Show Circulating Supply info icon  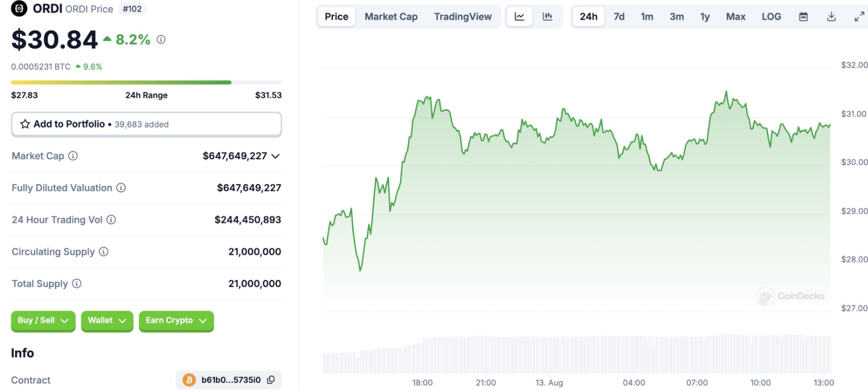coord(104,252)
